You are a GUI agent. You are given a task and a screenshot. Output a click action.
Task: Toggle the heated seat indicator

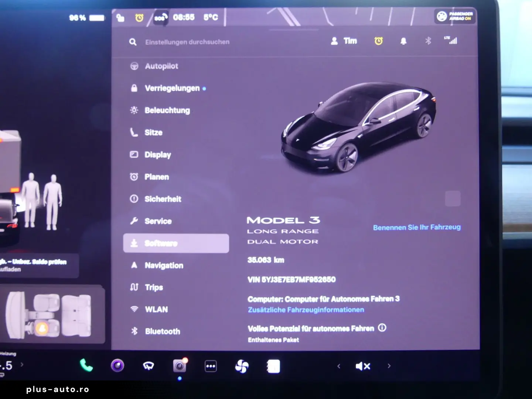[x=42, y=328]
